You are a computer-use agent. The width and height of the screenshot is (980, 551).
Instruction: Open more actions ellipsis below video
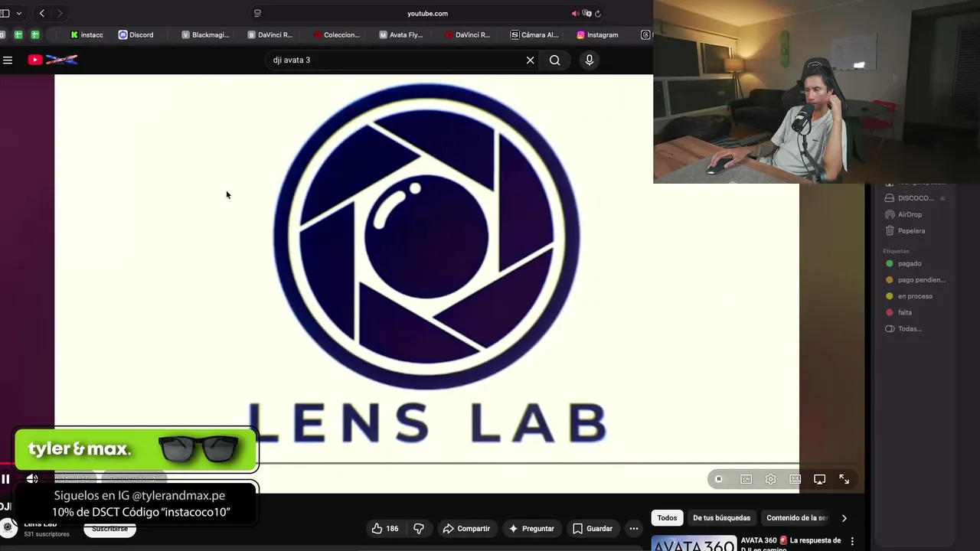pyautogui.click(x=633, y=528)
